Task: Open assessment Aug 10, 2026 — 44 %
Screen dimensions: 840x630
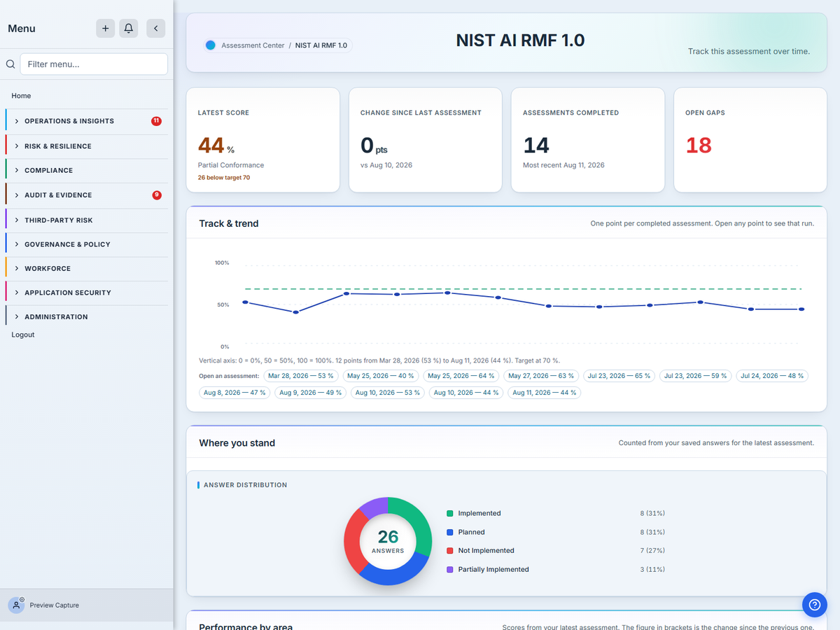Action: [466, 393]
